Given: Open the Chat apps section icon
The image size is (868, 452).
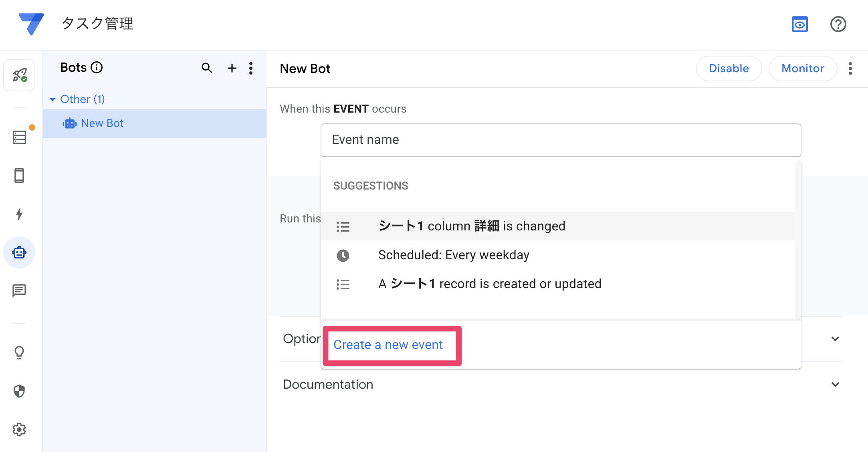Looking at the screenshot, I should tap(19, 291).
